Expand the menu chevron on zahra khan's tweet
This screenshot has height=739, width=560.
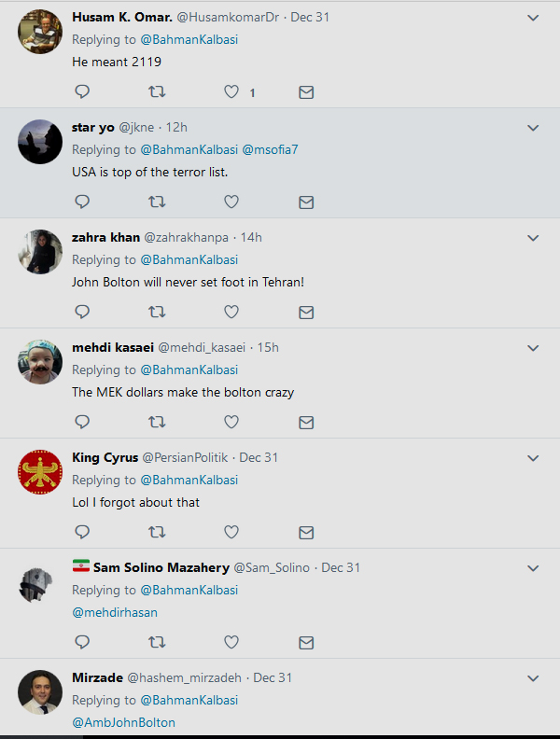click(x=533, y=238)
